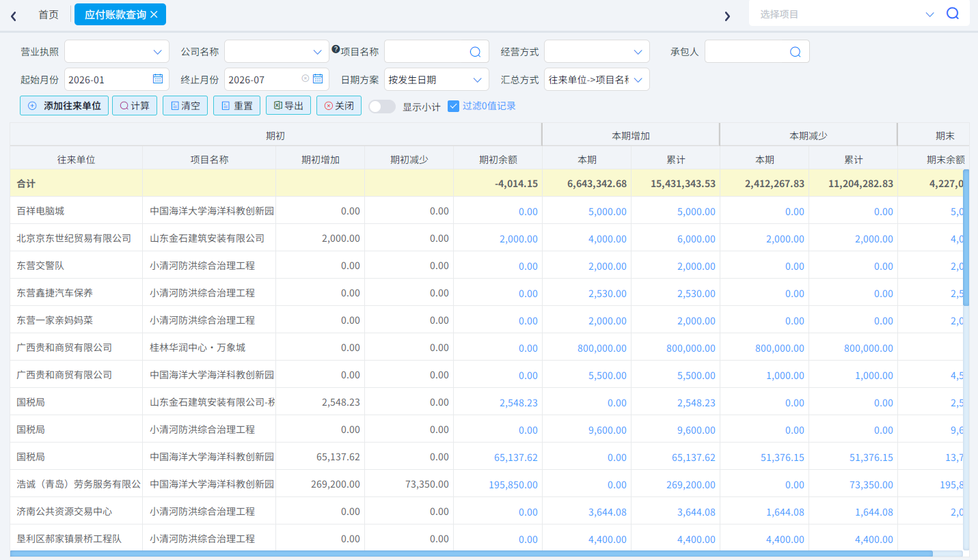Open the 起始月份 calendar picker icon
The image size is (978, 560).
click(157, 79)
